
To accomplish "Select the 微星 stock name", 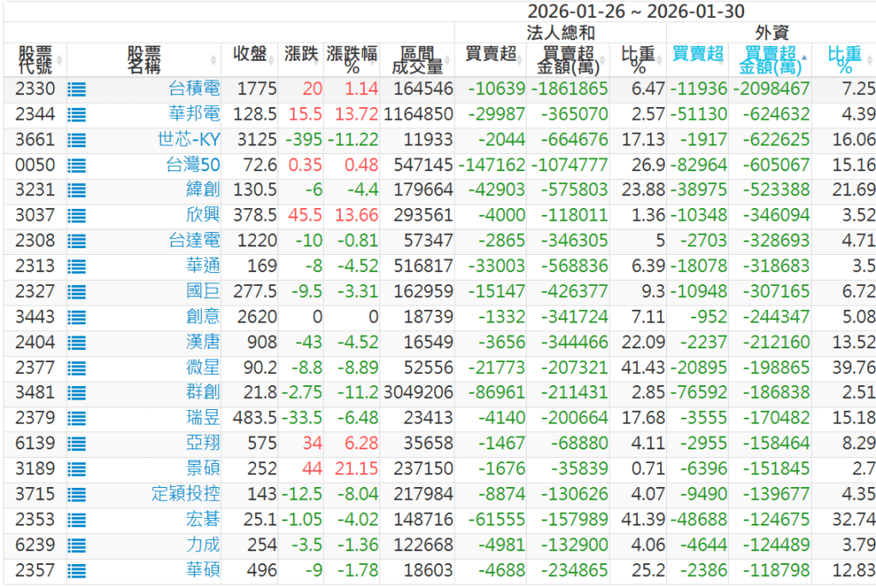I will pos(203,369).
